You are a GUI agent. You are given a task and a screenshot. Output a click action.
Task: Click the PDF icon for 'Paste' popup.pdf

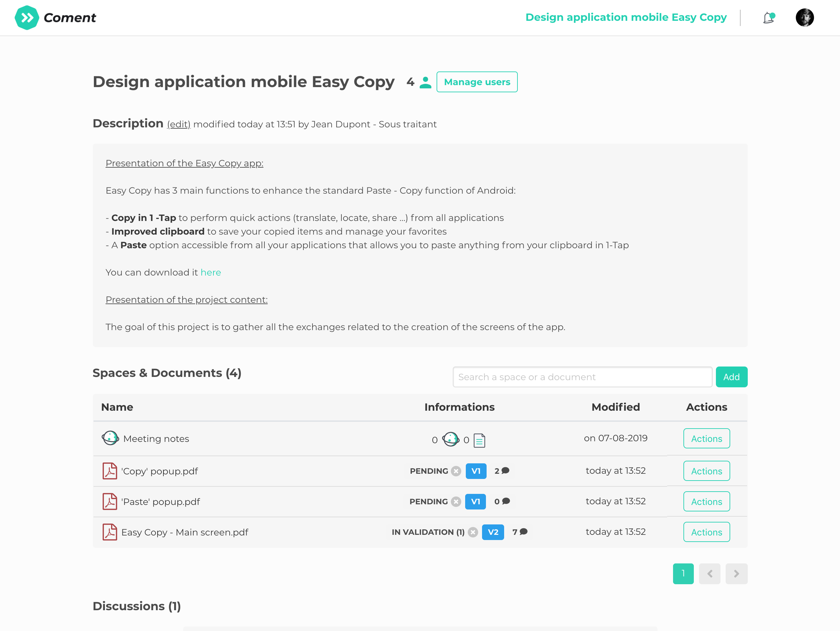(x=110, y=501)
